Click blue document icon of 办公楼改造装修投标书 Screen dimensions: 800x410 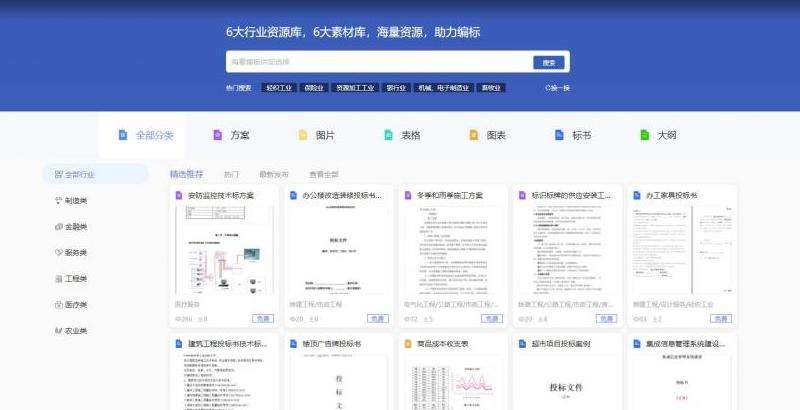(293, 195)
